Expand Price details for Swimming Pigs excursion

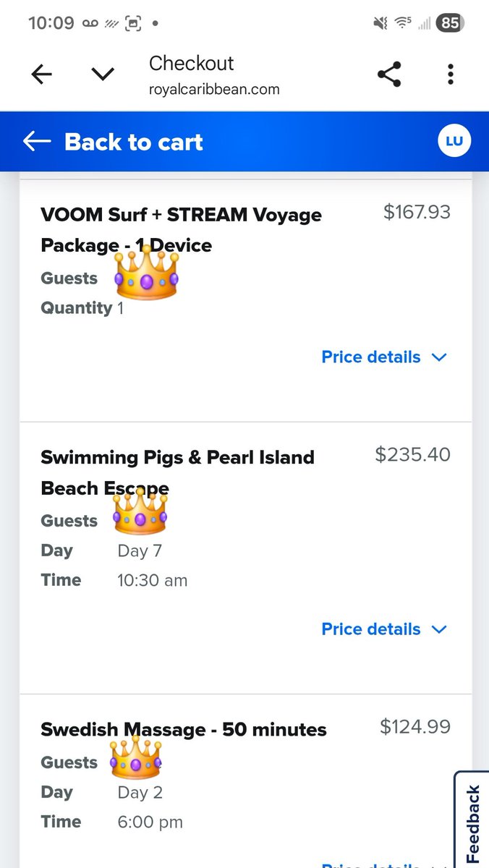(x=384, y=629)
